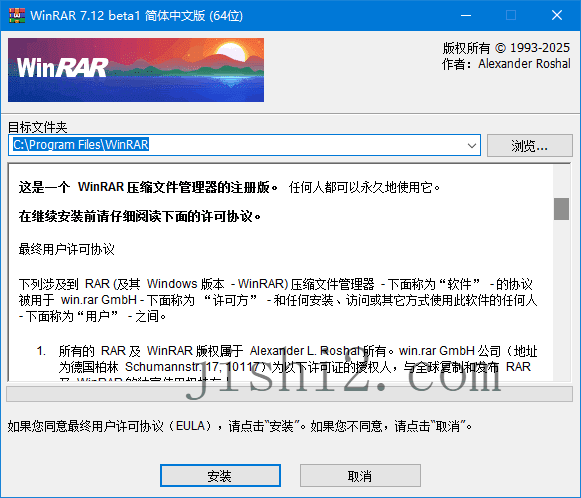
Task: Close the WinRAR installer window
Action: click(x=557, y=16)
